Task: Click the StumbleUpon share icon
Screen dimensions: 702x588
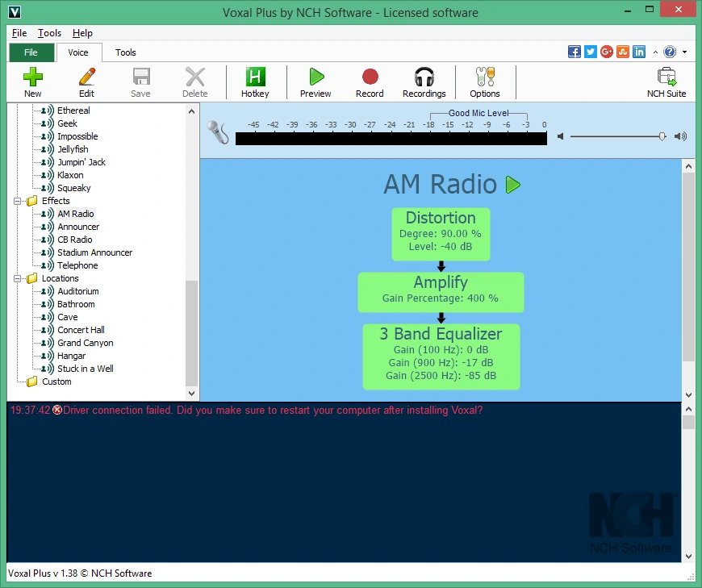Action: coord(623,52)
